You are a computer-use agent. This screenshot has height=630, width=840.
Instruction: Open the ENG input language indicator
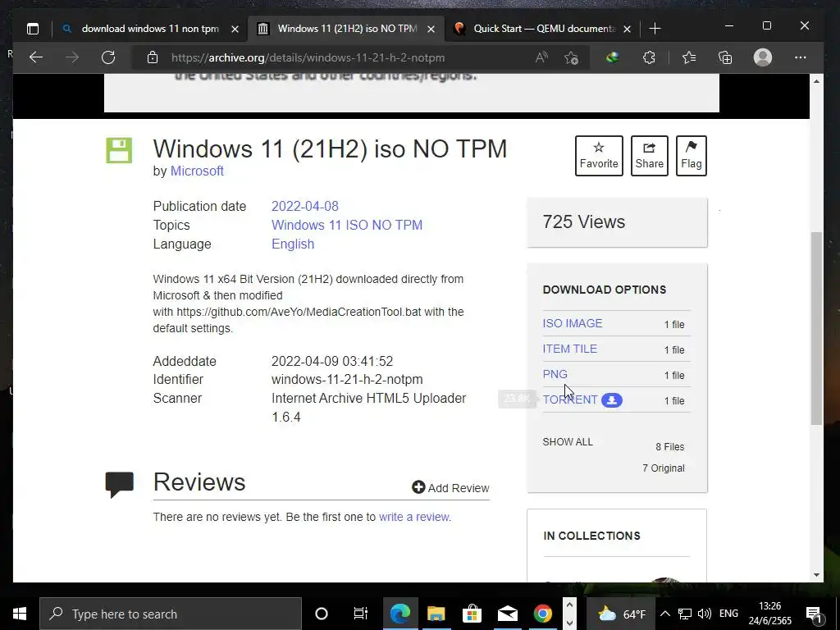coord(728,614)
